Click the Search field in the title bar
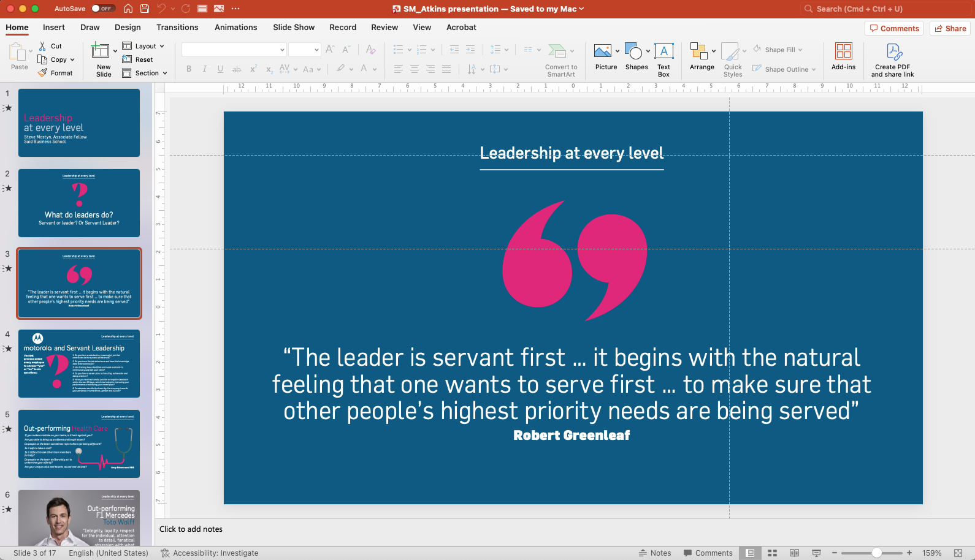Viewport: 975px width, 560px height. tap(884, 9)
